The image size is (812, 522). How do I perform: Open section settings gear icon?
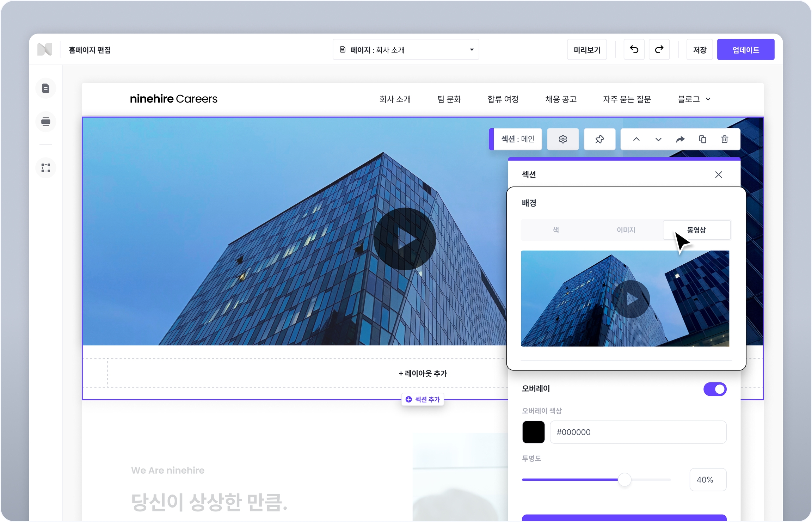coord(563,139)
